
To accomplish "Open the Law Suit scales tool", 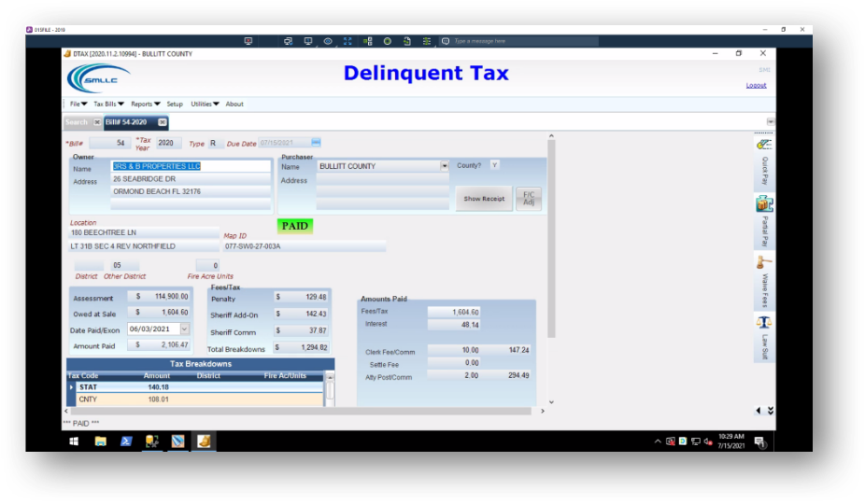I will coord(764,338).
